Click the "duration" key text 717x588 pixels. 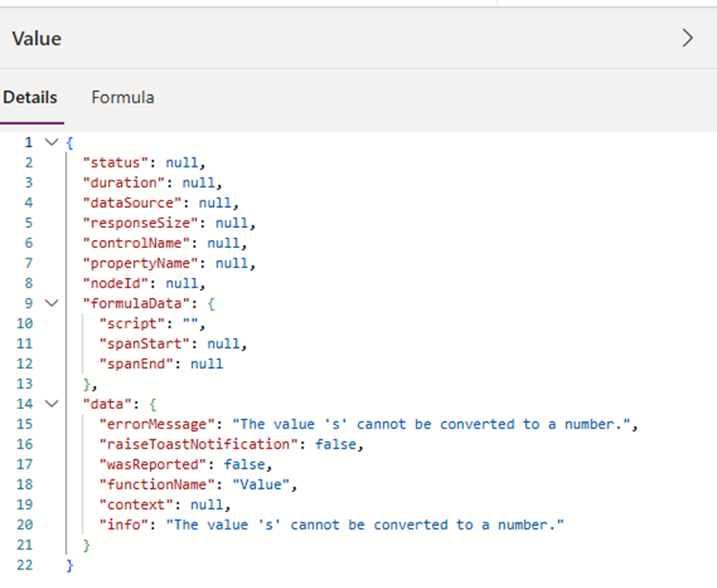pos(124,183)
